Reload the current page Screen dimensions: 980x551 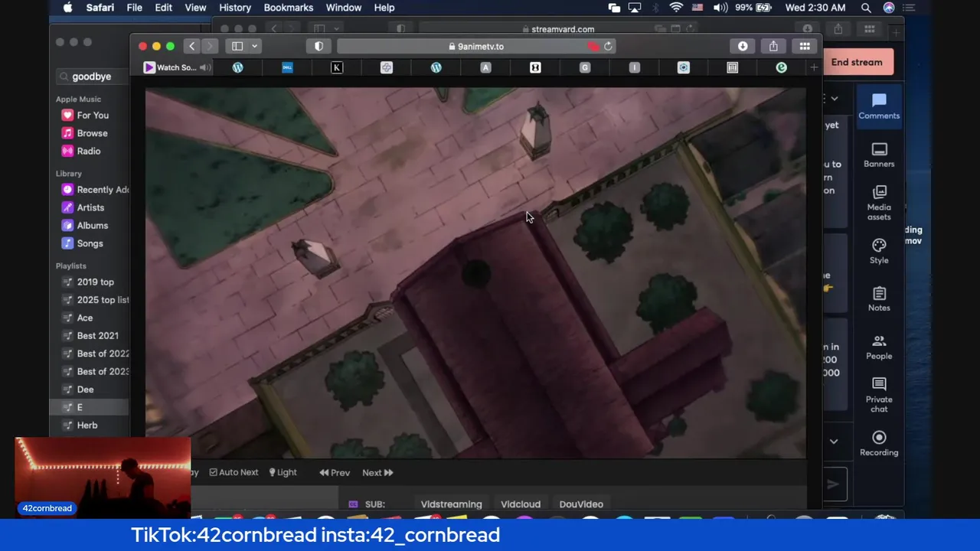tap(608, 47)
